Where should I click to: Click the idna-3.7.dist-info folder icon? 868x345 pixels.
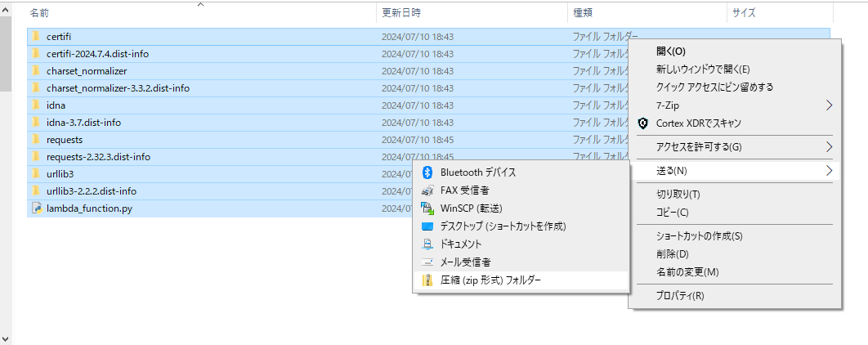click(37, 123)
